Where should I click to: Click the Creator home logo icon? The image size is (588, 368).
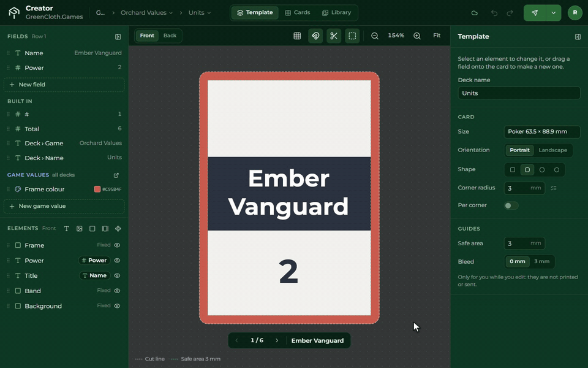coord(14,13)
